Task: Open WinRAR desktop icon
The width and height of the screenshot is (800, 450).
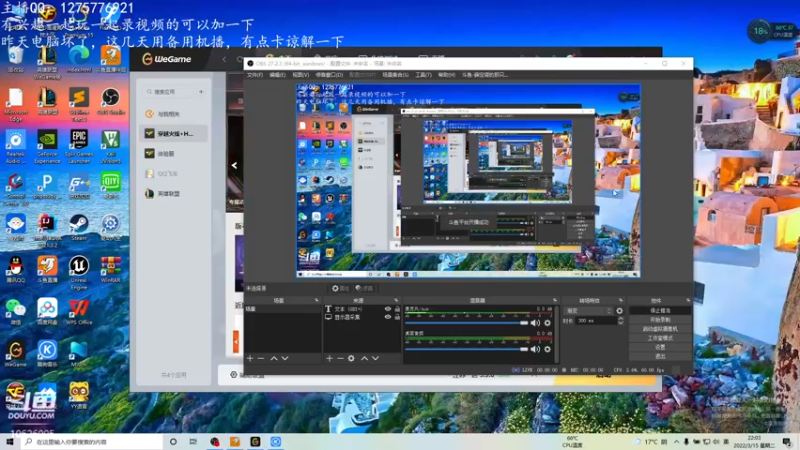Action: click(110, 269)
